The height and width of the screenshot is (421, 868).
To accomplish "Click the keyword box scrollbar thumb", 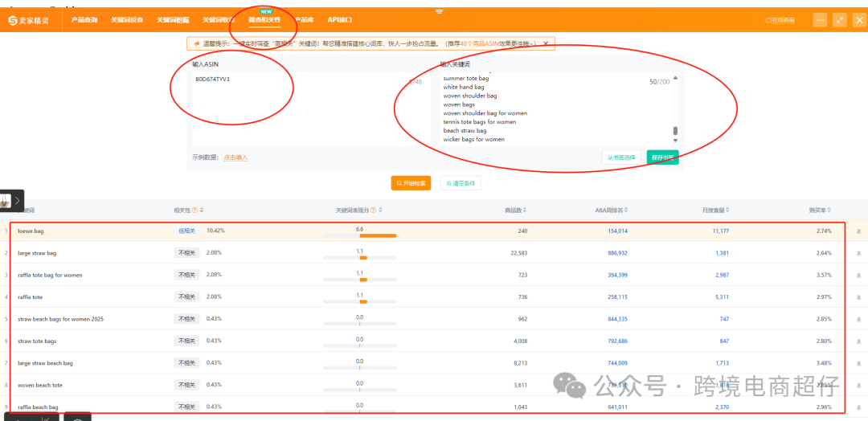I will coord(675,131).
